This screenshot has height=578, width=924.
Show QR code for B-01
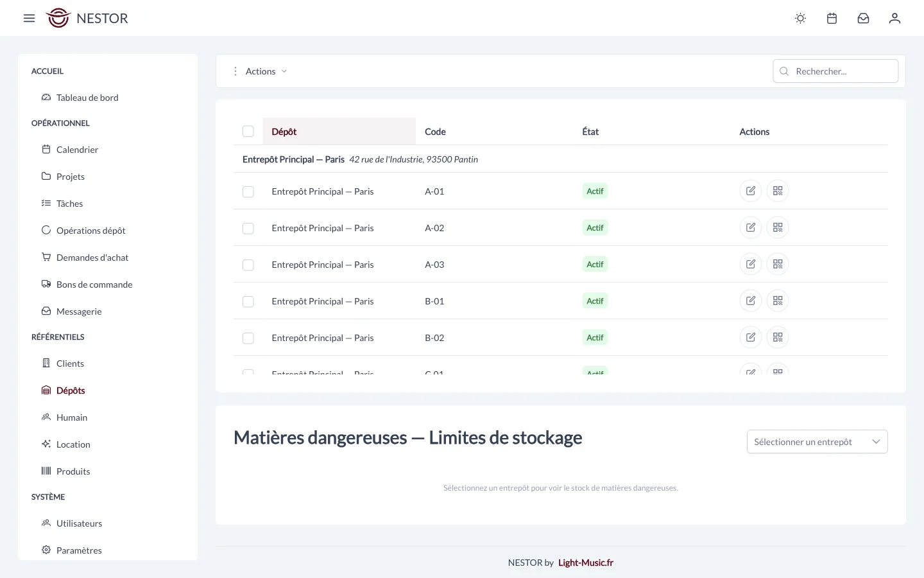pos(778,301)
